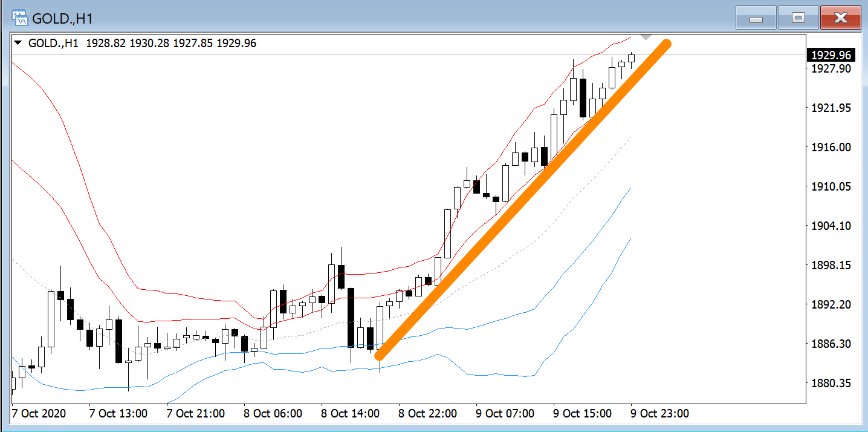Click the 9 Oct 23:00 time label
Viewport: 868px width, 432px height.
(659, 414)
